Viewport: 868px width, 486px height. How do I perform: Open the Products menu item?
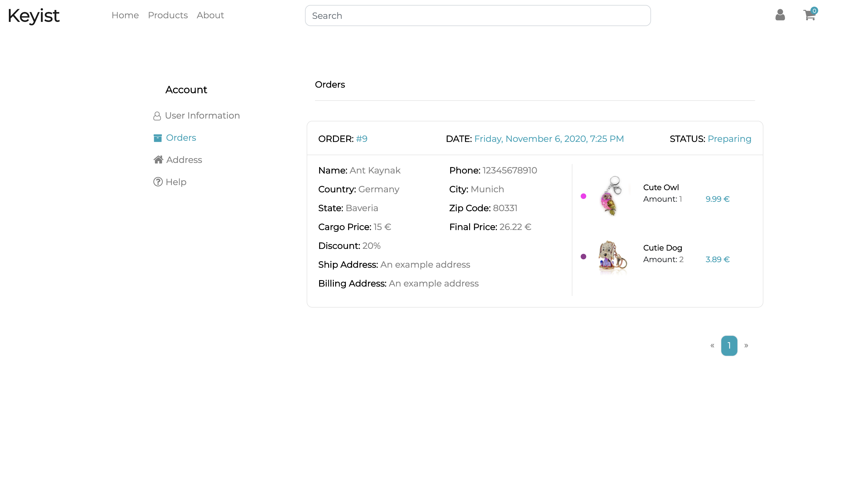[167, 15]
